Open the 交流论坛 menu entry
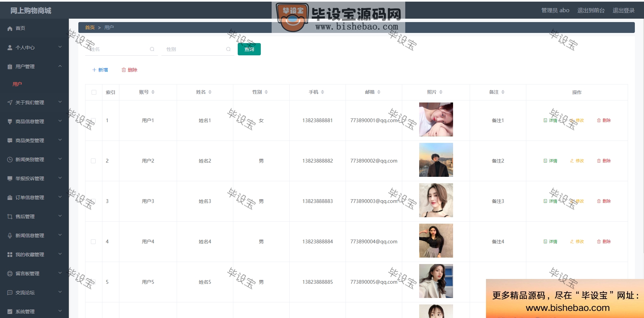The image size is (644, 318). pos(34,293)
